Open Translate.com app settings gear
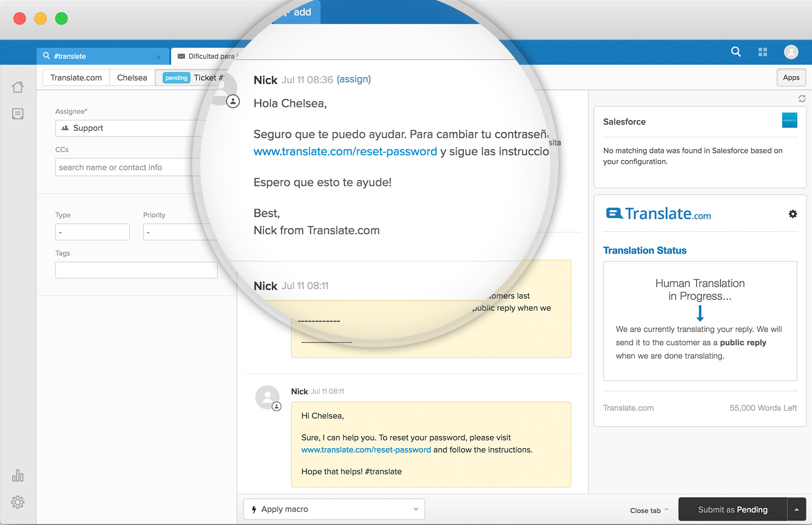 pos(793,214)
